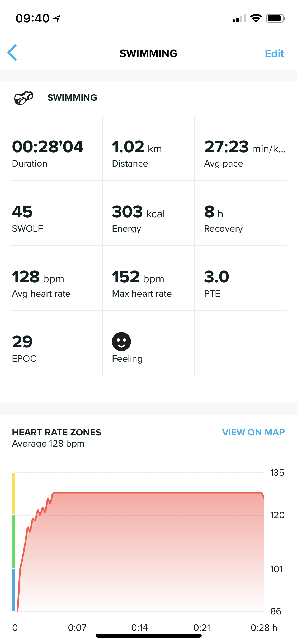Tap the 303 kcal Energy metric
The width and height of the screenshot is (297, 644).
(x=148, y=213)
